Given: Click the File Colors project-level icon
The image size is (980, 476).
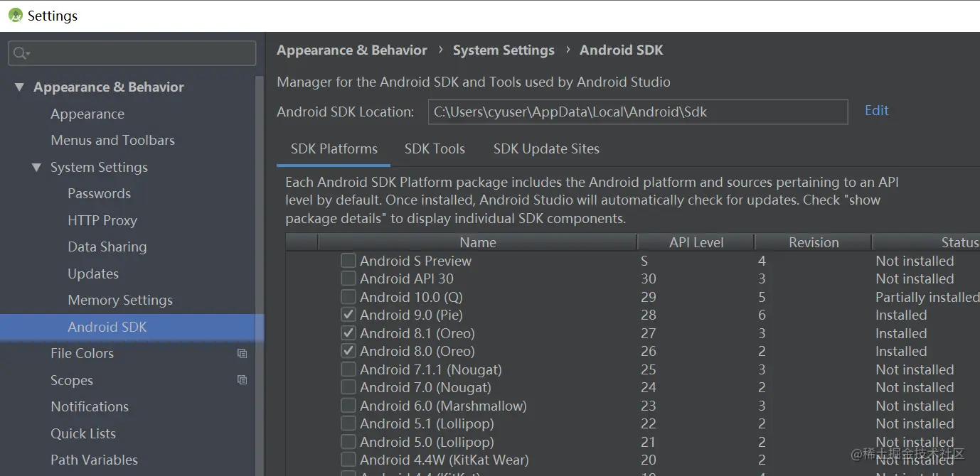Looking at the screenshot, I should point(242,354).
